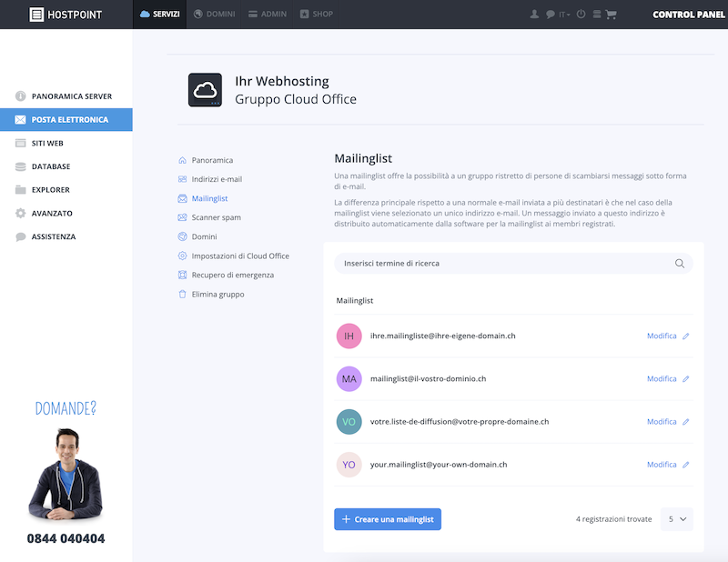Viewport: 728px width, 562px height.
Task: Click the server stack icon in top bar
Action: point(597,15)
